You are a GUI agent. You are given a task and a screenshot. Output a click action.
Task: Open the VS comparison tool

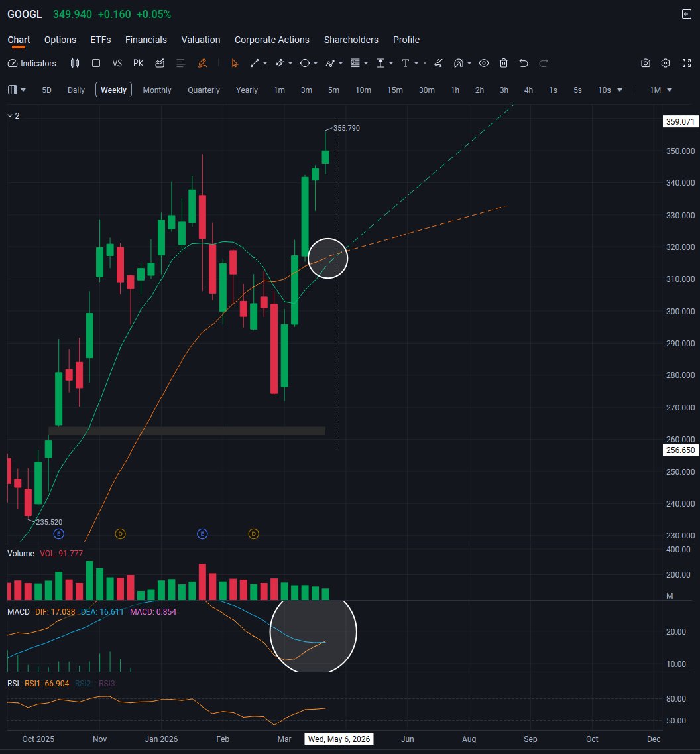[x=117, y=64]
